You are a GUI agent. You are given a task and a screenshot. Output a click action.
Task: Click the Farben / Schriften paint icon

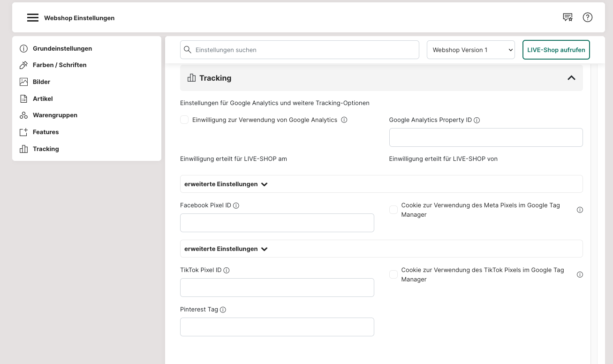[23, 65]
